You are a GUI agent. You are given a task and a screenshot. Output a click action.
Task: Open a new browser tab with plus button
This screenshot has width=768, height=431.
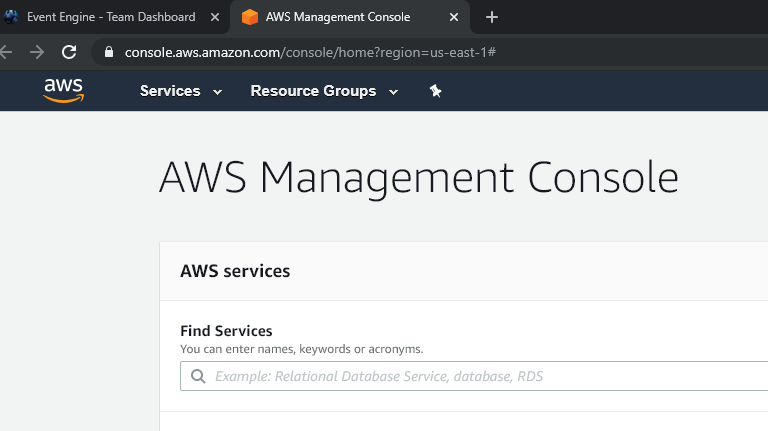491,17
